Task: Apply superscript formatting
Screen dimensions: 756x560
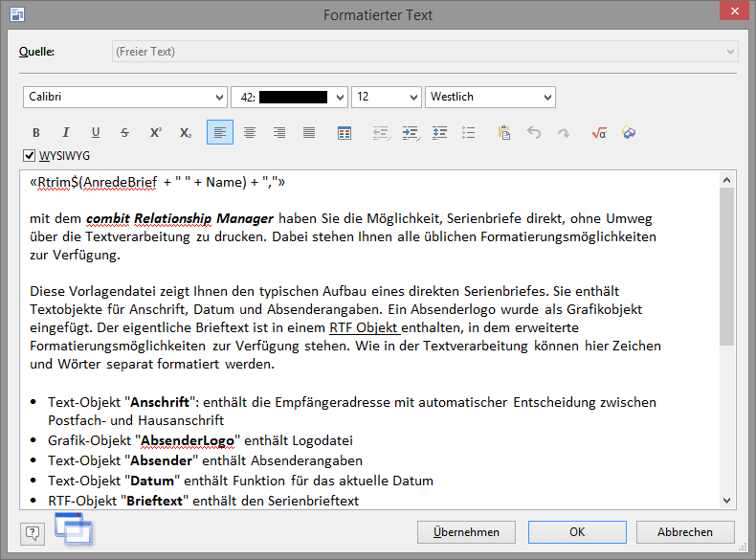Action: (155, 133)
